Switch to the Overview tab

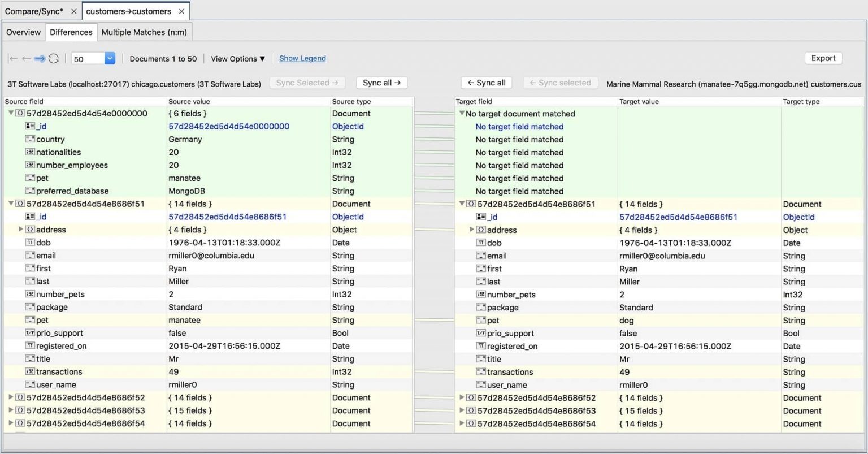23,32
